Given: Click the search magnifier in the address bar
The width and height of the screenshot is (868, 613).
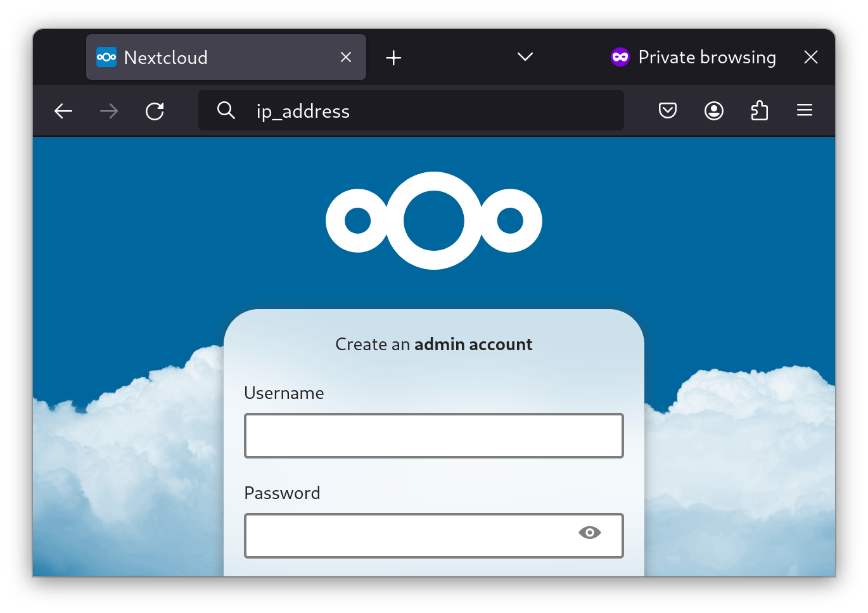Looking at the screenshot, I should 226,110.
